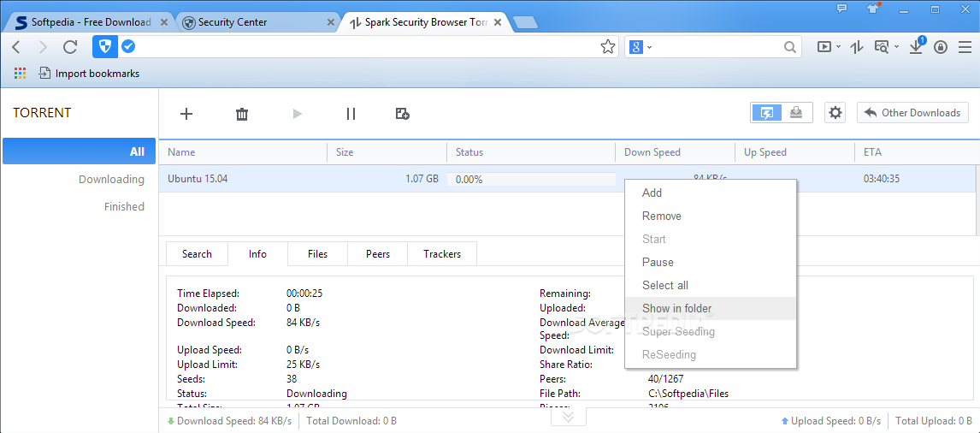Click the search magnifier icon
Image resolution: width=980 pixels, height=433 pixels.
coord(790,47)
